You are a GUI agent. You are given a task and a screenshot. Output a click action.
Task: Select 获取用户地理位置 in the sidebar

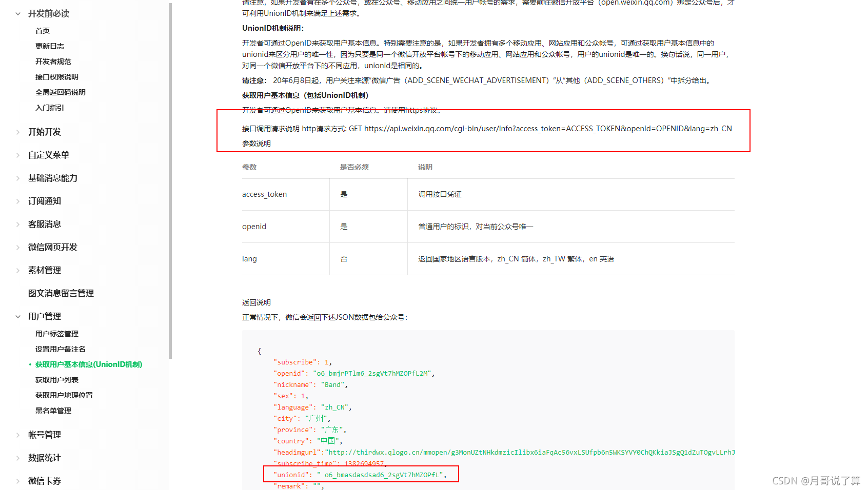tap(64, 395)
